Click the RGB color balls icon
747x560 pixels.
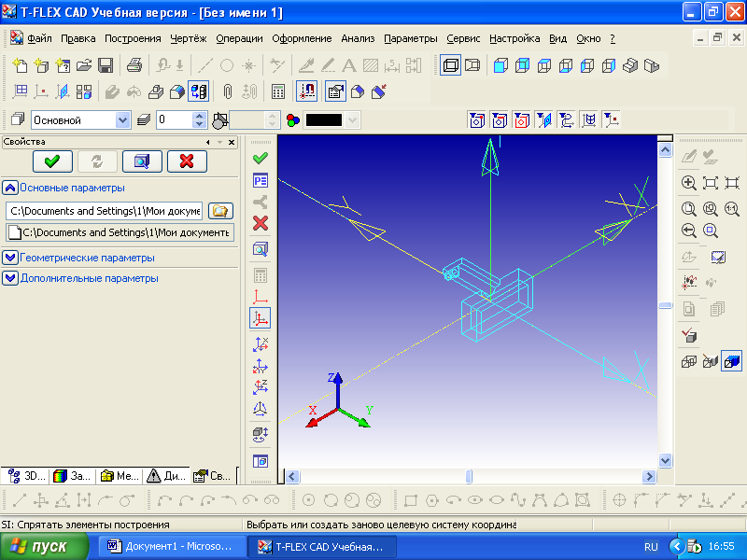click(293, 120)
